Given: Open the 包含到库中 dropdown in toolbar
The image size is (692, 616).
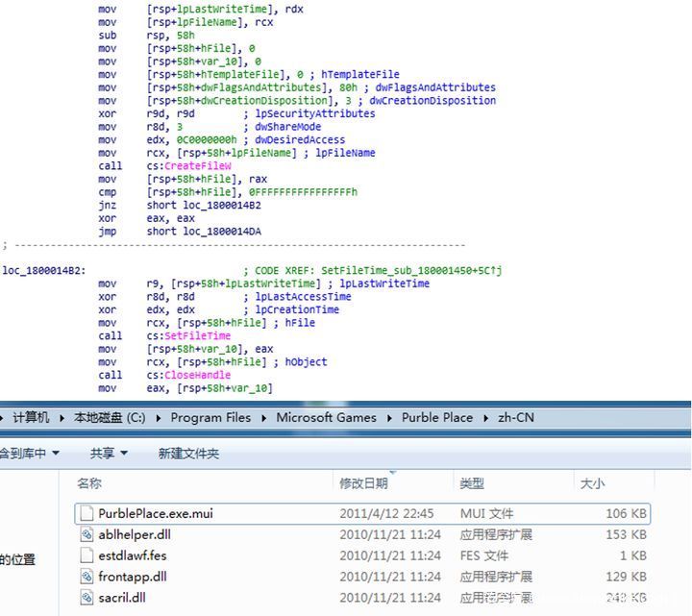Looking at the screenshot, I should point(29,453).
